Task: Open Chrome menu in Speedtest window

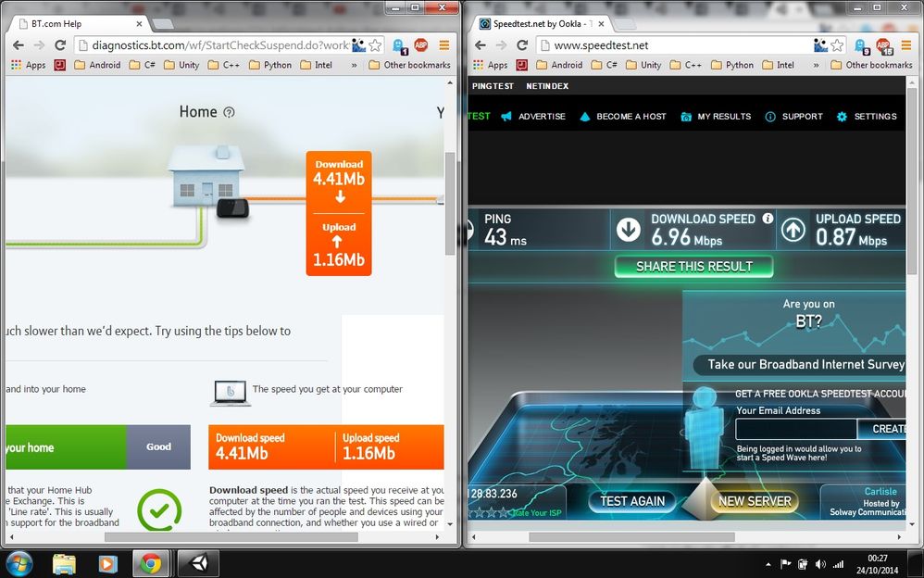Action: [906, 45]
